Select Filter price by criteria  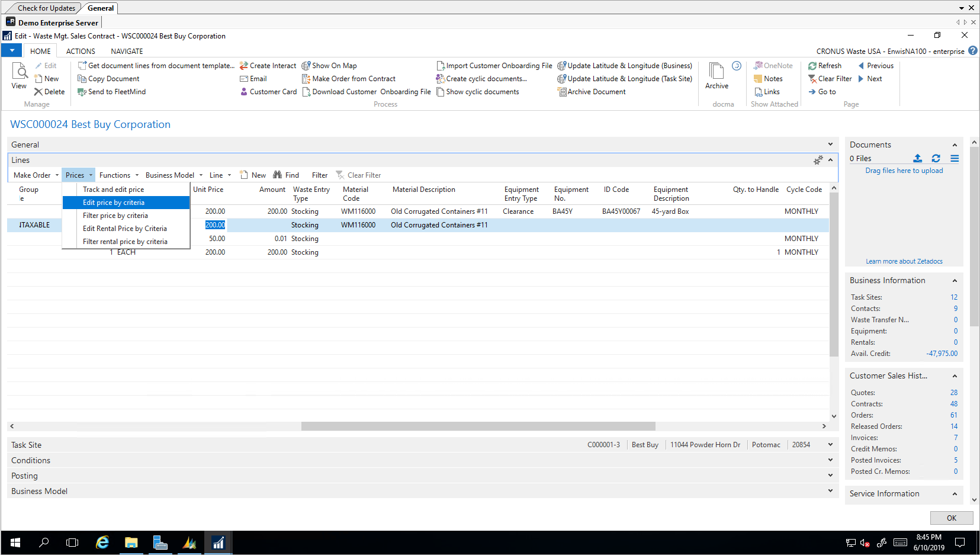[x=126, y=216]
